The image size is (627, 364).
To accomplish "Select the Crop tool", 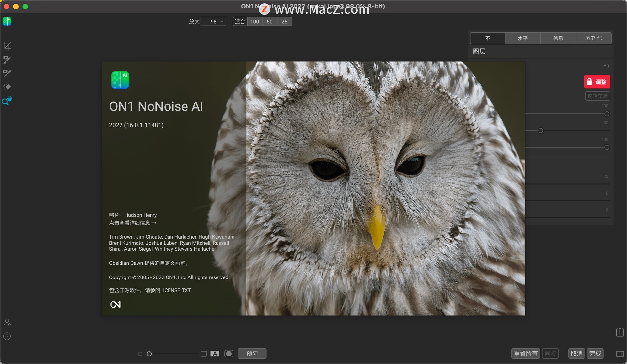I will (7, 46).
